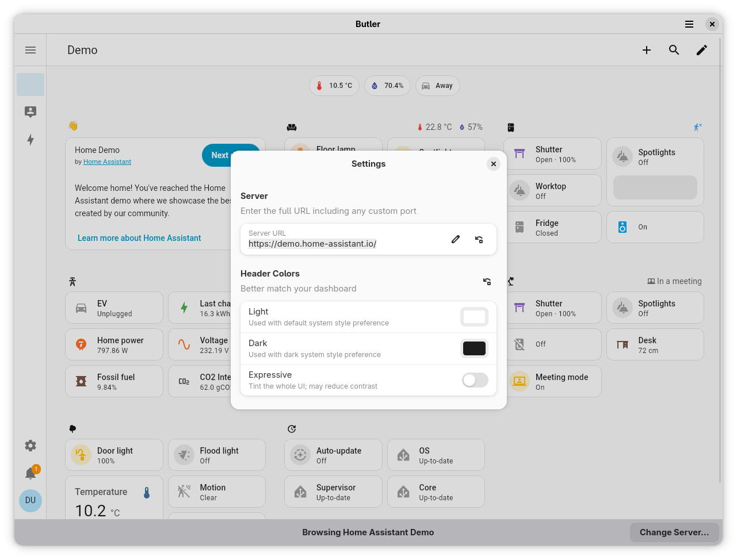Viewport: 737px width, 560px height.
Task: Pick the Dark header color swatch
Action: (x=475, y=348)
